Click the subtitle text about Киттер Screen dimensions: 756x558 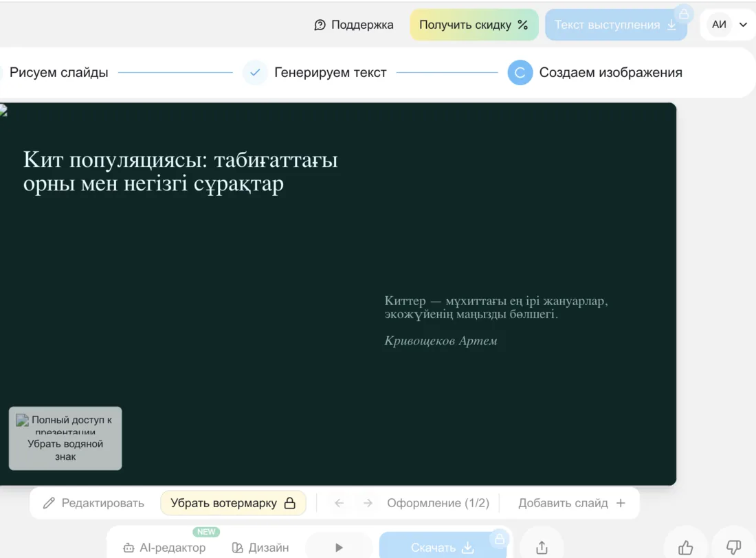click(x=496, y=307)
